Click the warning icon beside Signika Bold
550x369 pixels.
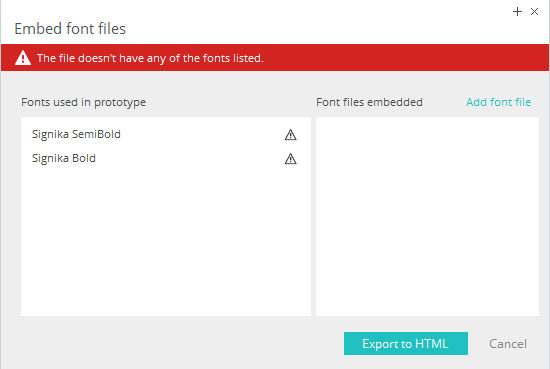point(290,159)
